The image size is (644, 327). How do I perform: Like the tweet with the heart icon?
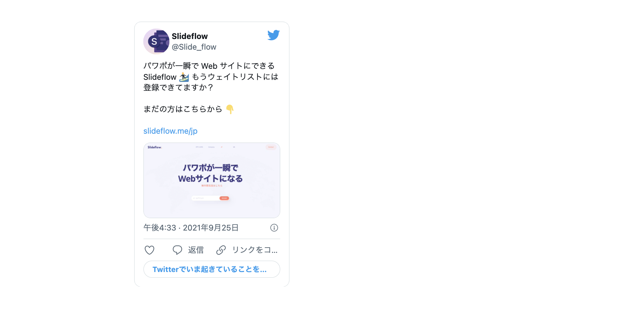point(149,250)
